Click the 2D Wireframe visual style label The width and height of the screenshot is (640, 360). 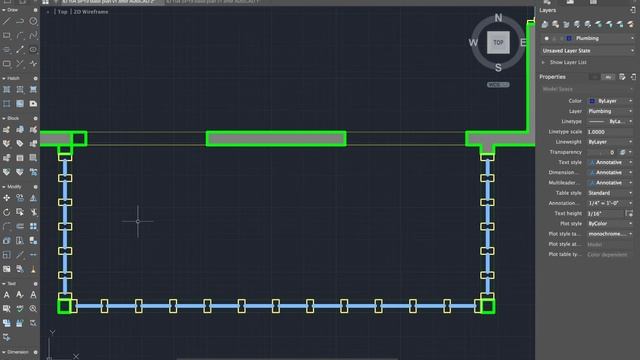91,12
